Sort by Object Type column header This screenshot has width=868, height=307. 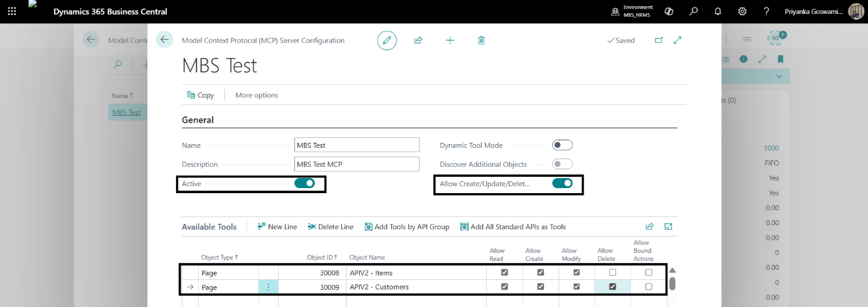pyautogui.click(x=220, y=257)
